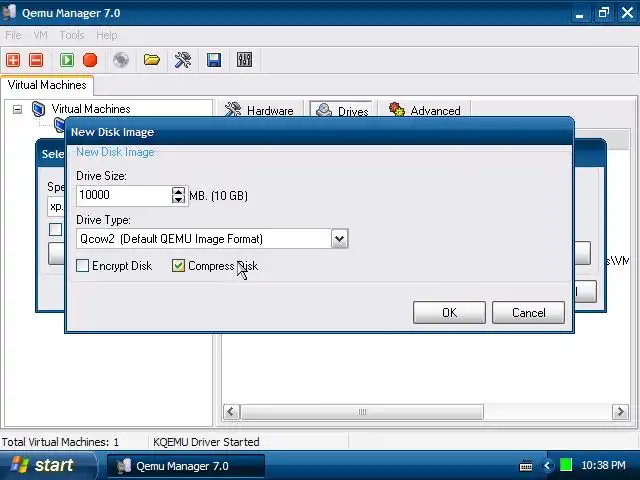Image resolution: width=640 pixels, height=480 pixels.
Task: Open the VM menu
Action: coord(40,35)
